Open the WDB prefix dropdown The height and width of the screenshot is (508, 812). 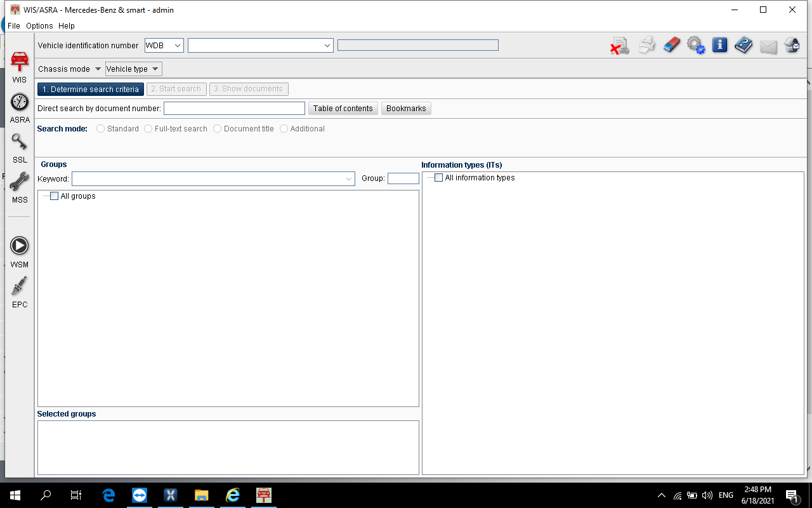click(164, 45)
